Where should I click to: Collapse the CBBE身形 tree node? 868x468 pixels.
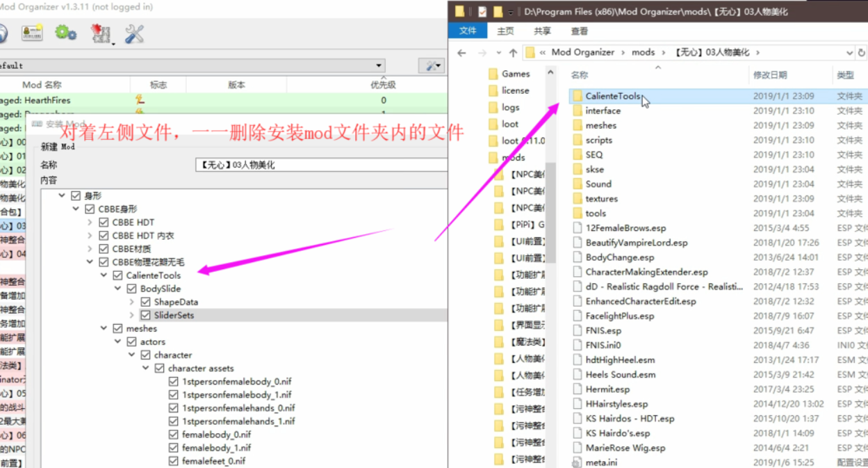coord(76,209)
